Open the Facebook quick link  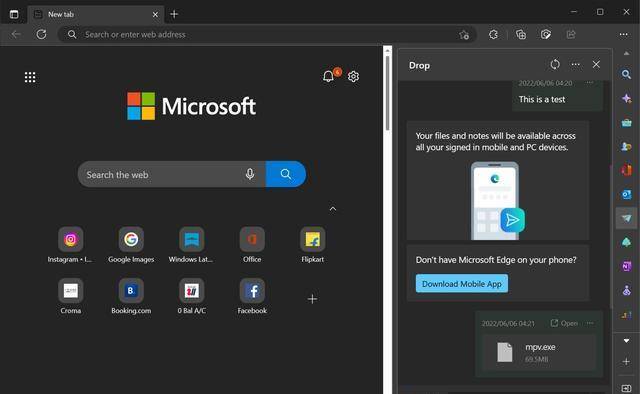click(x=252, y=296)
